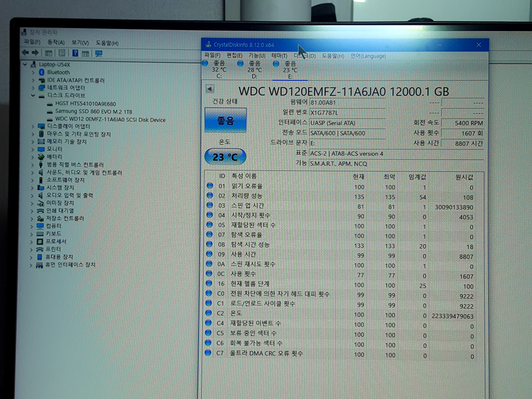Select WDC WD12 0EMFZ SCSI Disk Device
The width and height of the screenshot is (532, 399).
pyautogui.click(x=110, y=119)
